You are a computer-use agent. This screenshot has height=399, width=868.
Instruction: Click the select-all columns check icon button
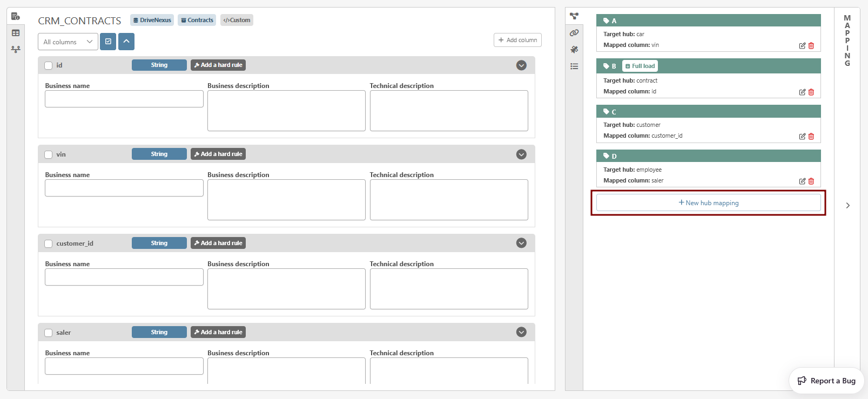[x=108, y=42]
